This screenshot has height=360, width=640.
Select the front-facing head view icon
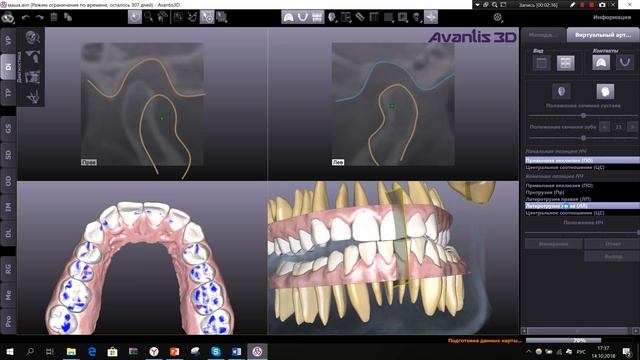(x=562, y=91)
